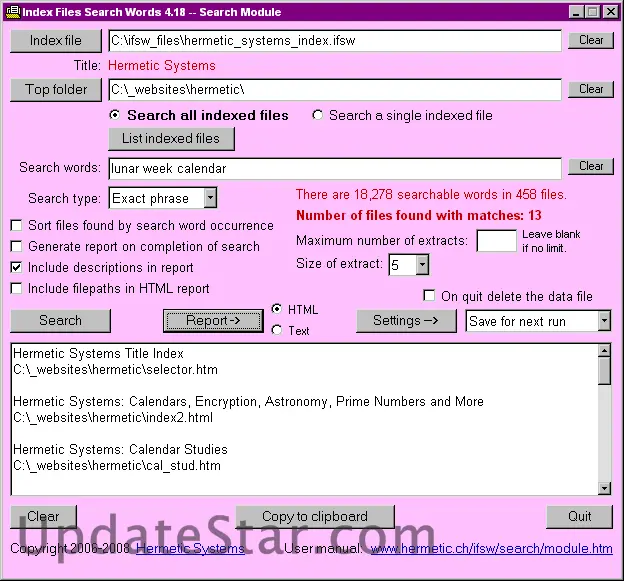Clear the top folder path field

[591, 89]
